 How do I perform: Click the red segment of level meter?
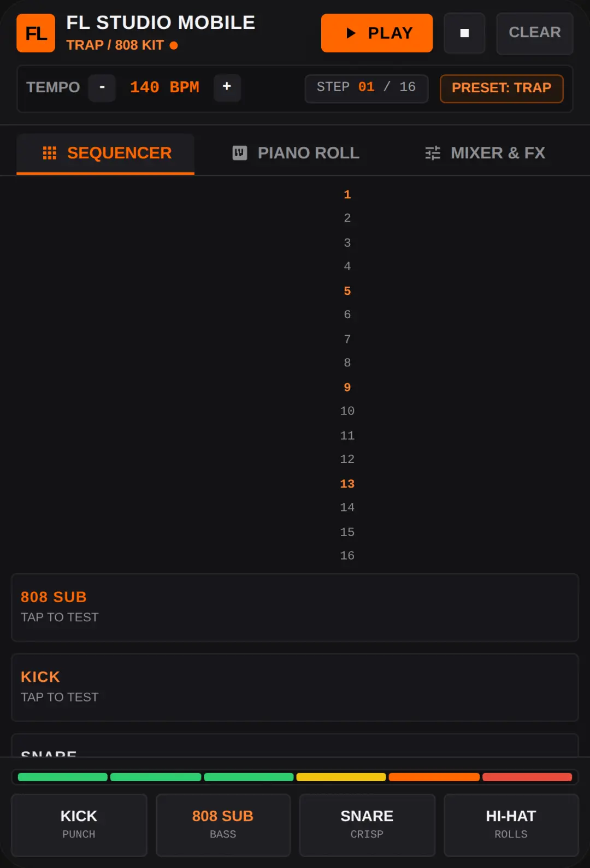[x=527, y=777]
